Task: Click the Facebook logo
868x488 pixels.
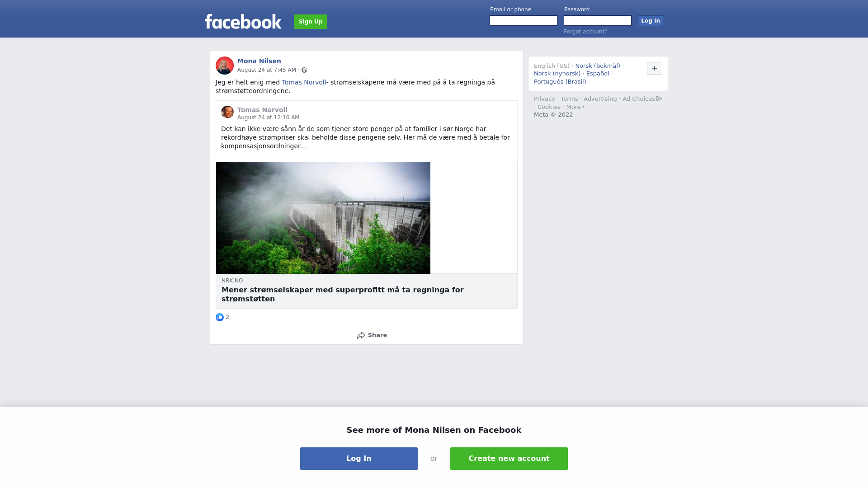Action: pos(243,21)
